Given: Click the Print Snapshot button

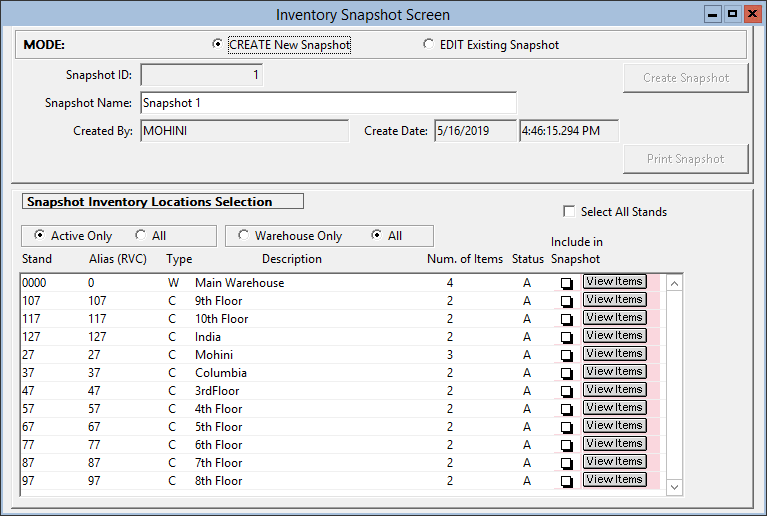Looking at the screenshot, I should click(686, 158).
